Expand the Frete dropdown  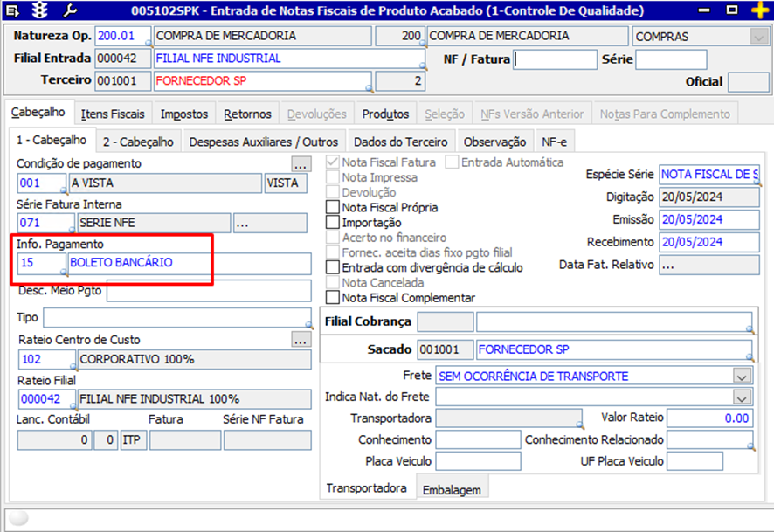pos(742,377)
